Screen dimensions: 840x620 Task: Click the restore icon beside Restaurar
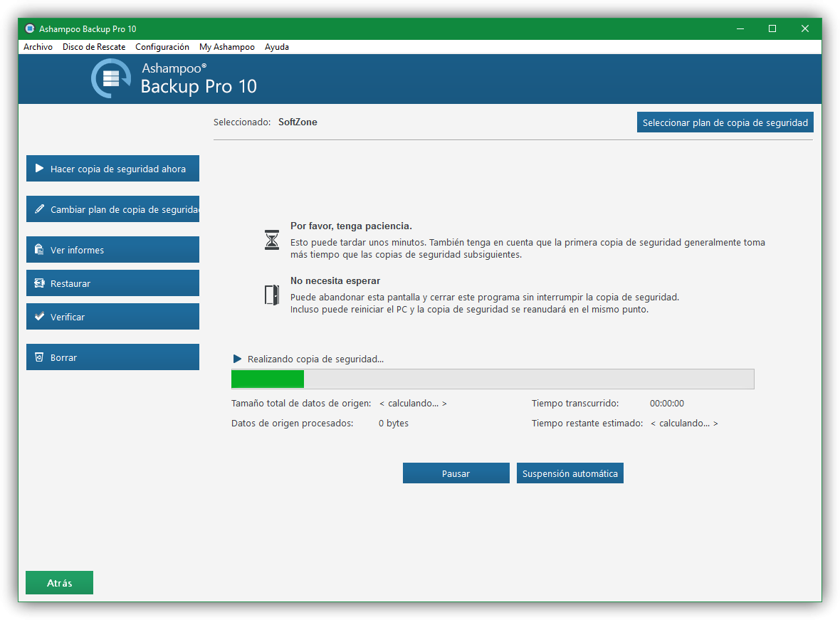click(x=39, y=283)
